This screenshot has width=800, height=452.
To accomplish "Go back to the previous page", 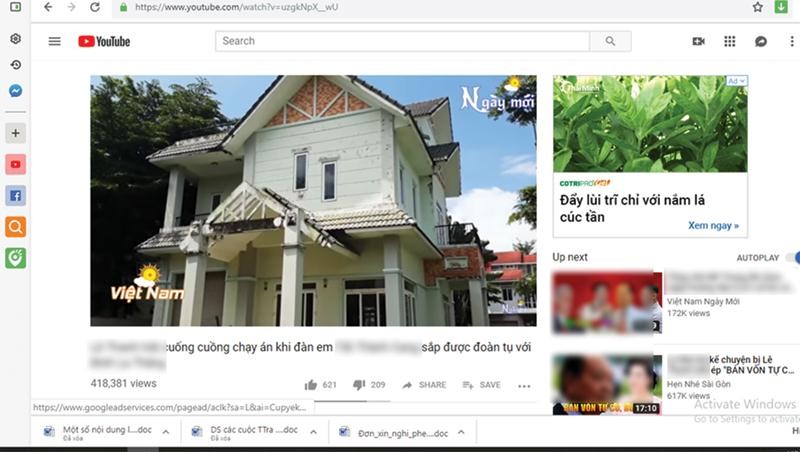I will (48, 7).
